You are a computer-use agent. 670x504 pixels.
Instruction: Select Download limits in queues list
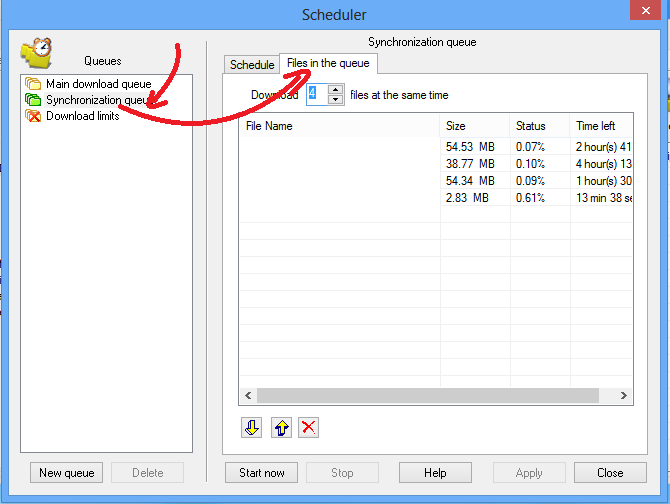point(82,116)
